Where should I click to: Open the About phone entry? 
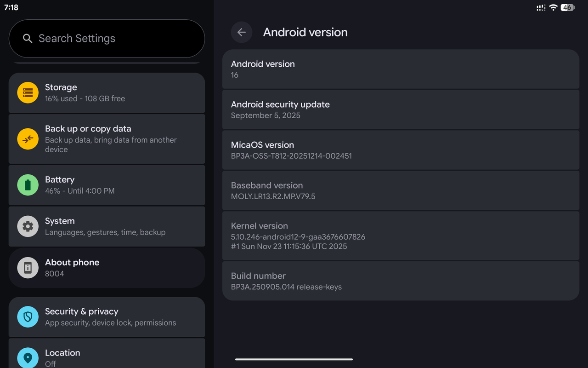click(107, 268)
